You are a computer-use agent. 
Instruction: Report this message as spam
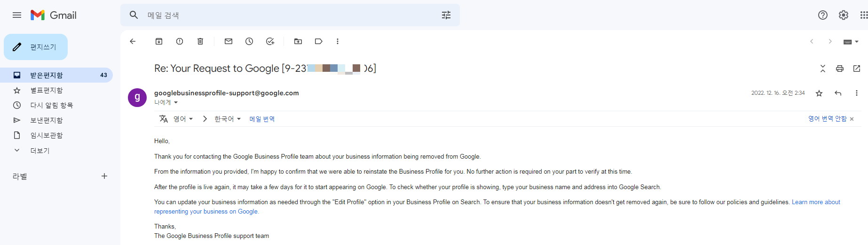[x=180, y=41]
